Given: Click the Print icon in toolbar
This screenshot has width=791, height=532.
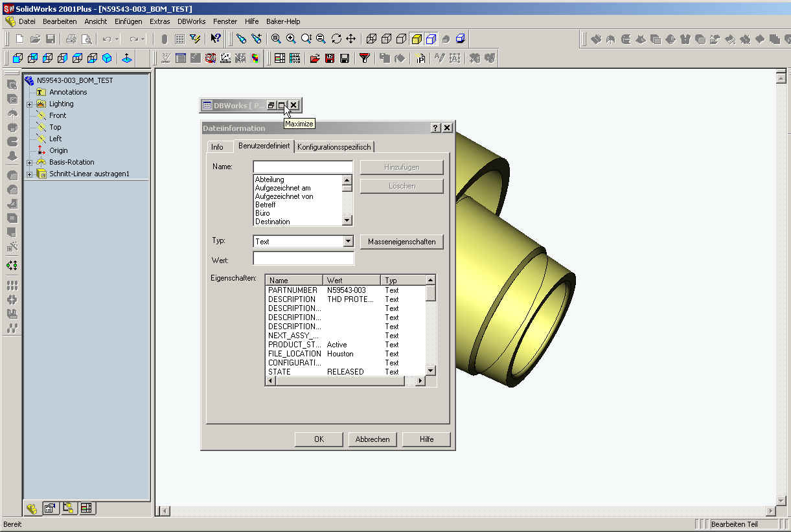Looking at the screenshot, I should coord(71,39).
